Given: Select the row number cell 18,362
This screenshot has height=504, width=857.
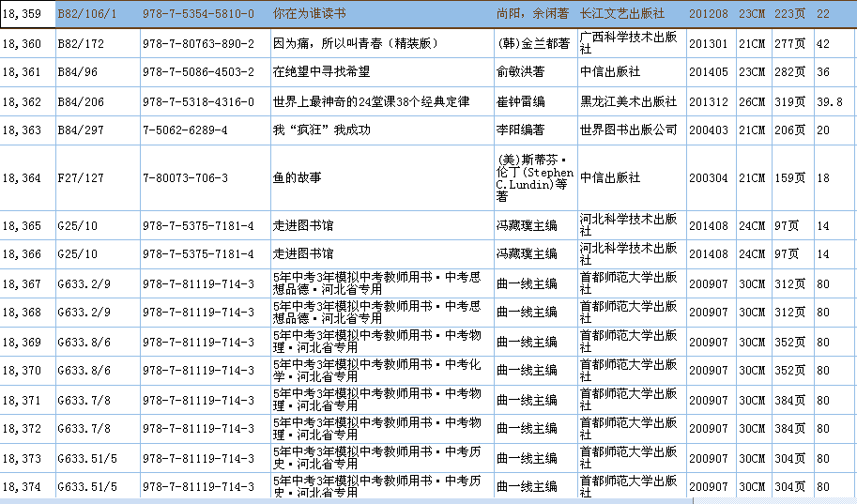Looking at the screenshot, I should [x=28, y=101].
